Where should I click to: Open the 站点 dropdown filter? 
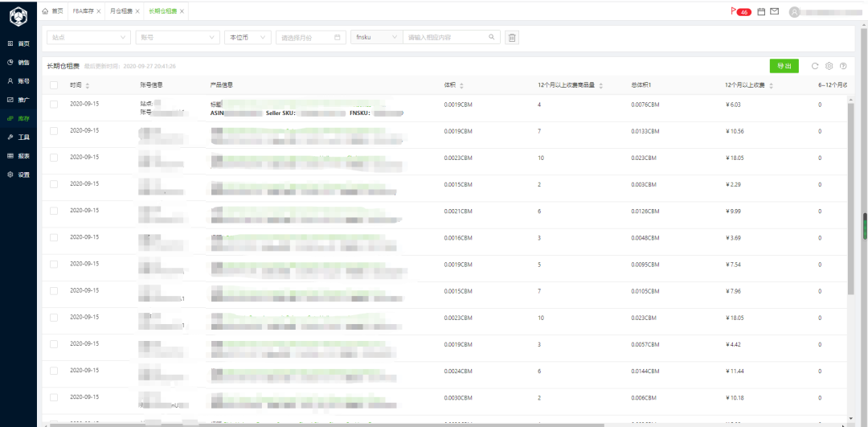click(x=88, y=38)
